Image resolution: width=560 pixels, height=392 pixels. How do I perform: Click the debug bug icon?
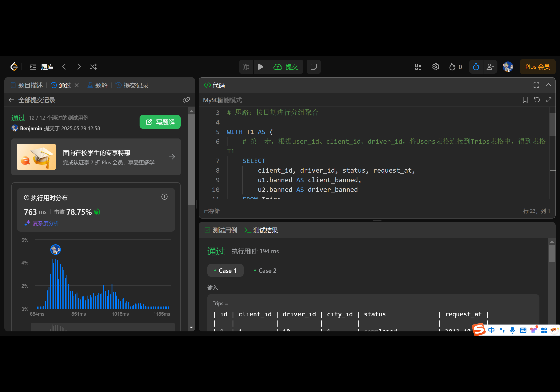point(246,66)
